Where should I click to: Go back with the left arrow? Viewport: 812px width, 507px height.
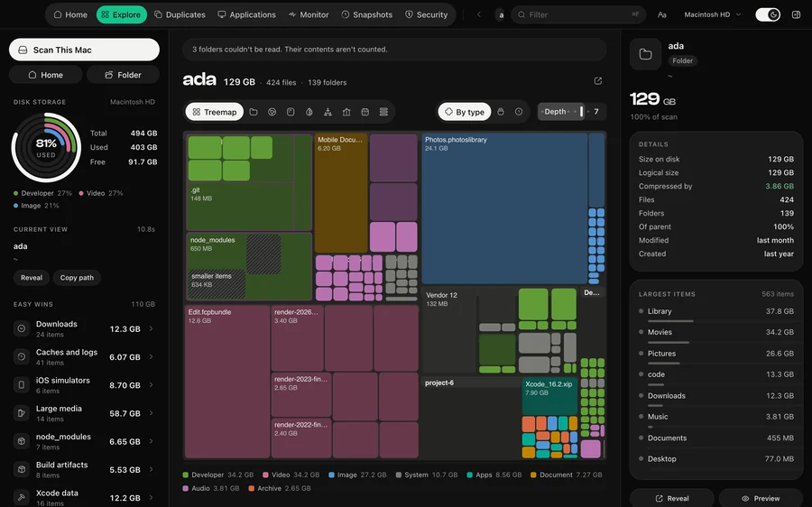pos(479,14)
